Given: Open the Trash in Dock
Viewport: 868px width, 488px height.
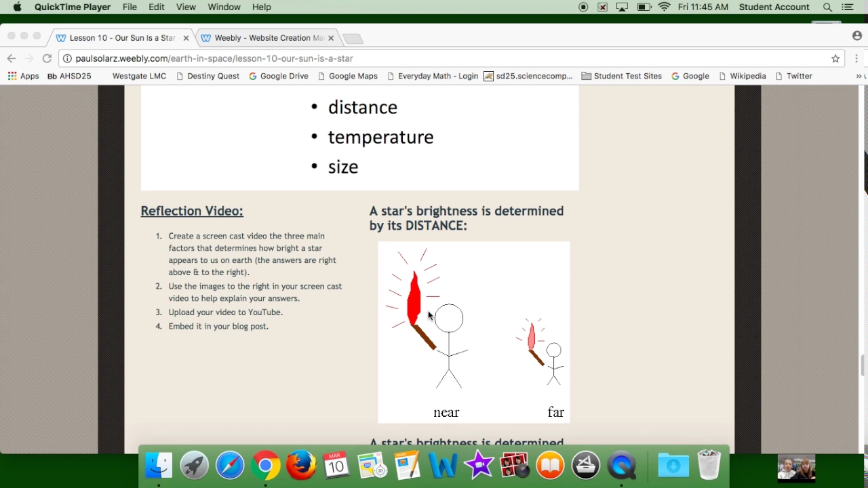Looking at the screenshot, I should coord(709,466).
